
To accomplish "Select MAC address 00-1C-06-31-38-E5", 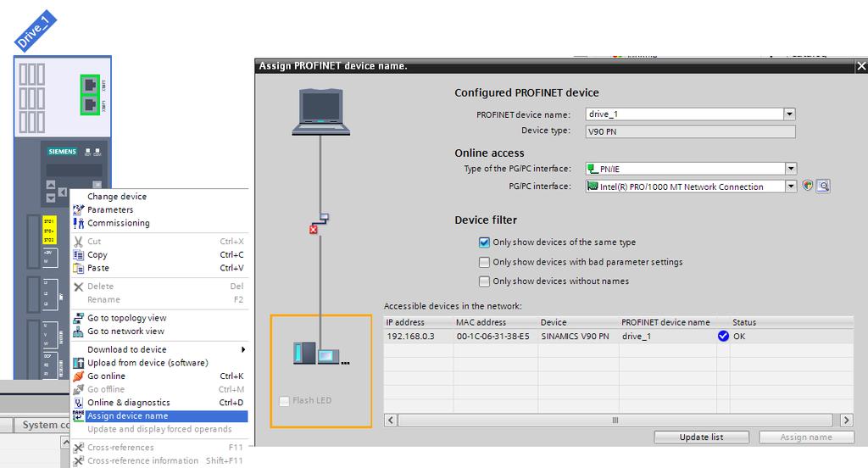I will [495, 337].
